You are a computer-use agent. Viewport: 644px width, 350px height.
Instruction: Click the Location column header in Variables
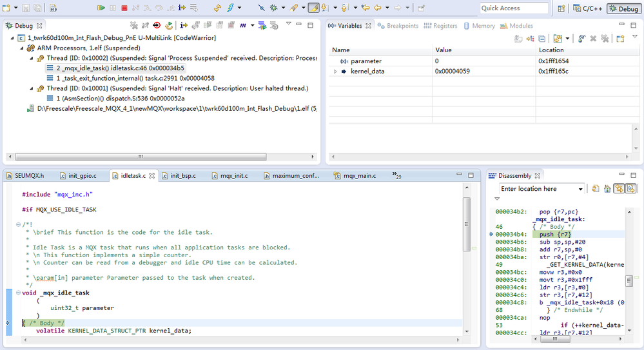point(587,50)
